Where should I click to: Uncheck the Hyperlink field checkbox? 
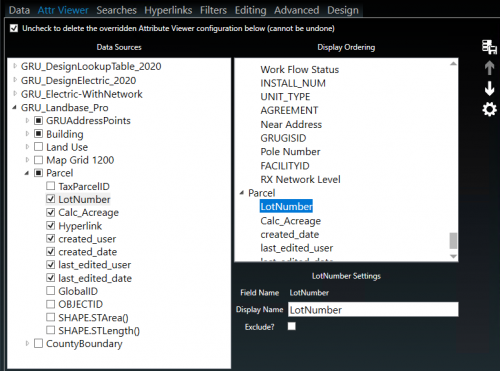click(51, 226)
